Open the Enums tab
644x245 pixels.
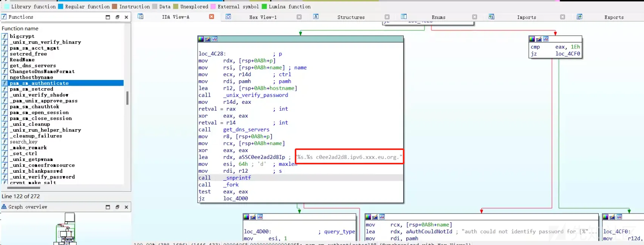438,17
